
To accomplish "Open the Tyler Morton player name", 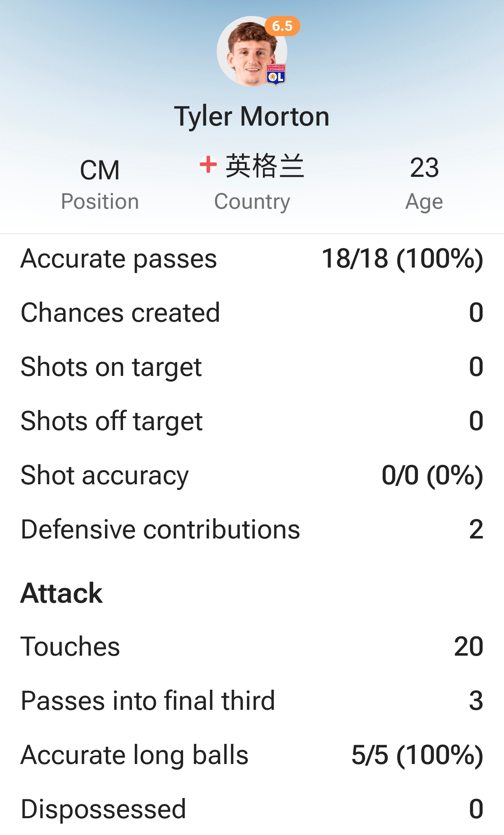I will point(252,116).
